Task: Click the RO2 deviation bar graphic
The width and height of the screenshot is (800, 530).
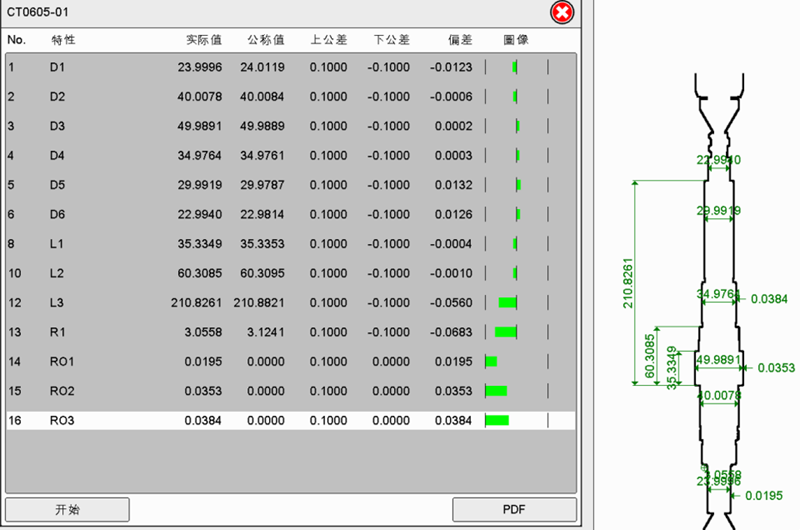Action: pos(496,391)
